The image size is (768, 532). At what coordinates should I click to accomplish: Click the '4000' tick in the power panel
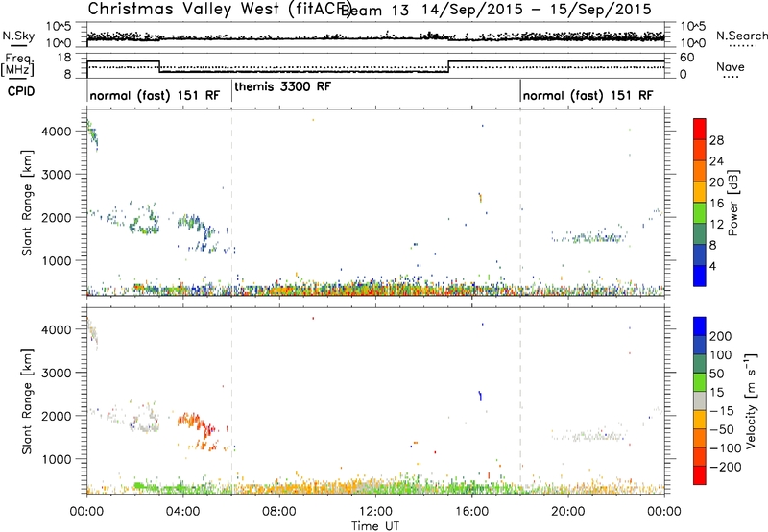pyautogui.click(x=57, y=132)
